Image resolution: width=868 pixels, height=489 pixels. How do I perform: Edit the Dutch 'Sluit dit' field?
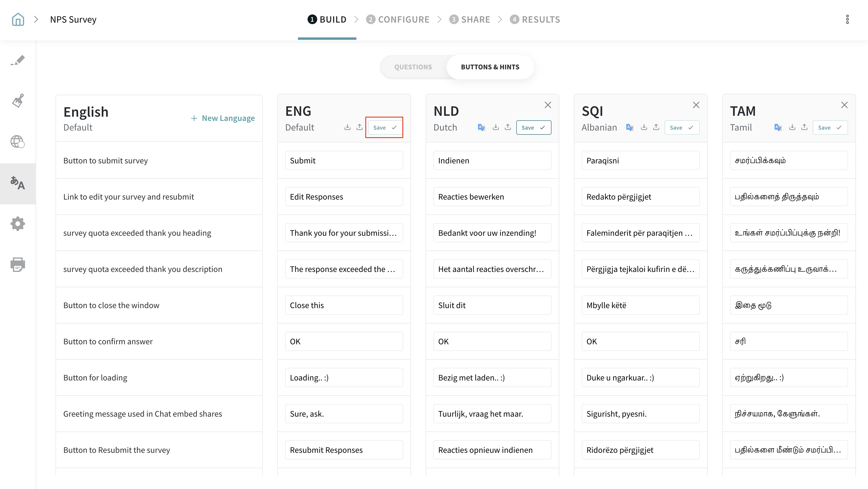click(492, 305)
